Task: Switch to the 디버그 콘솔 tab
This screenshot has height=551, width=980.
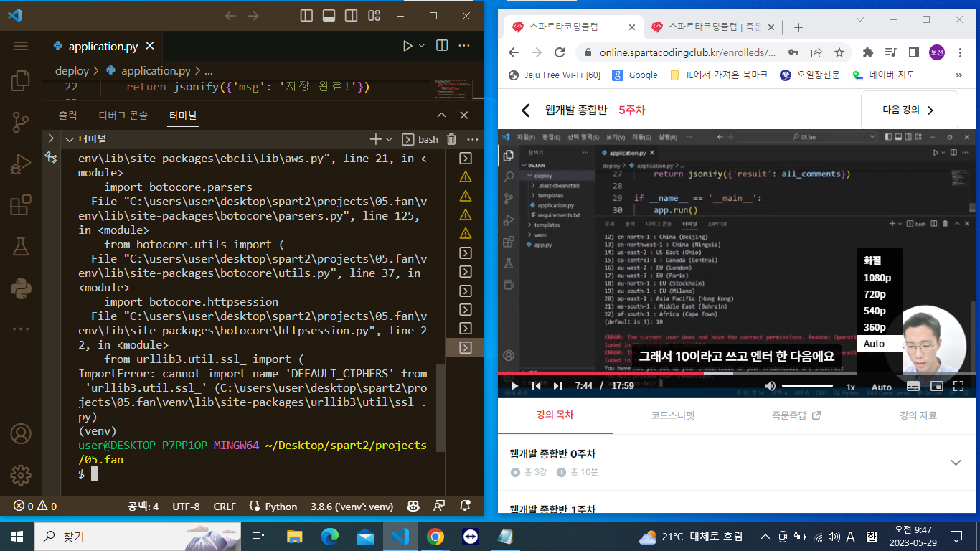Action: pyautogui.click(x=123, y=116)
